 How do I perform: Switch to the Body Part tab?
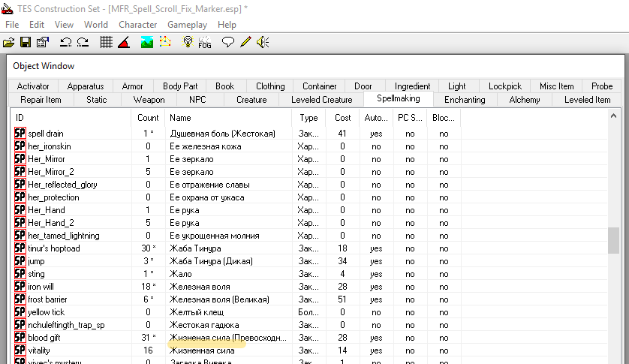[x=180, y=86]
